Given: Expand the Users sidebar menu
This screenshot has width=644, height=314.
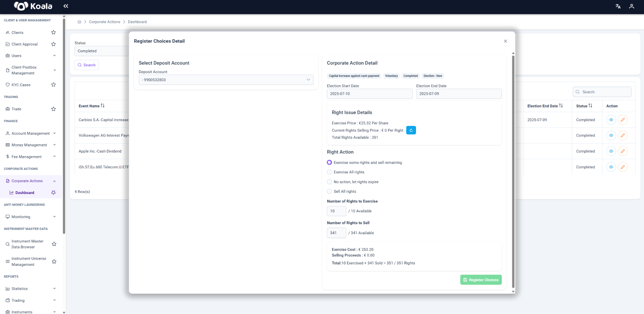Looking at the screenshot, I should [x=54, y=56].
